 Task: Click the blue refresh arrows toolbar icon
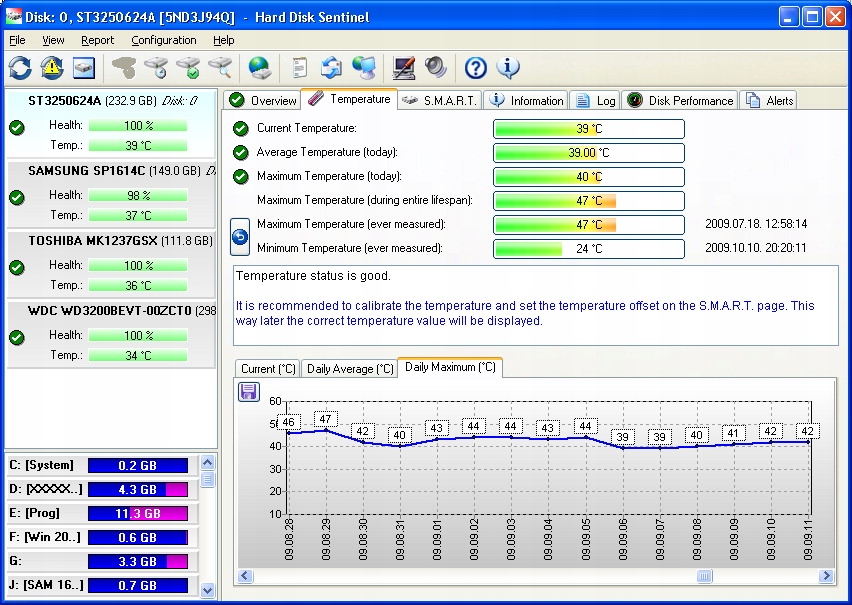[20, 67]
